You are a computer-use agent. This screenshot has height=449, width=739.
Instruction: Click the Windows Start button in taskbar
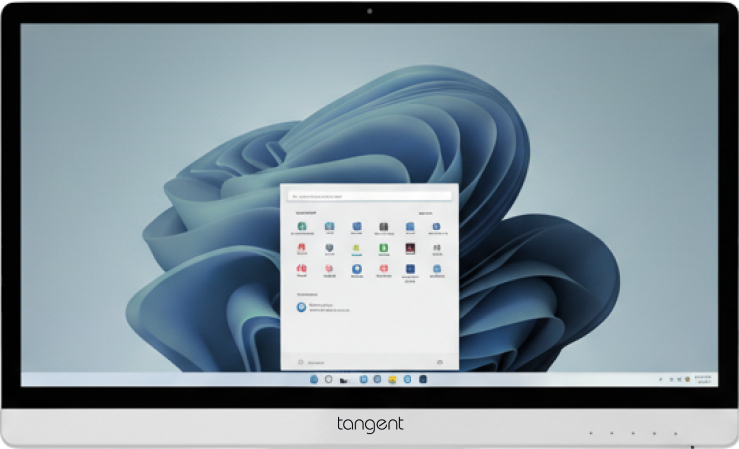click(x=313, y=380)
